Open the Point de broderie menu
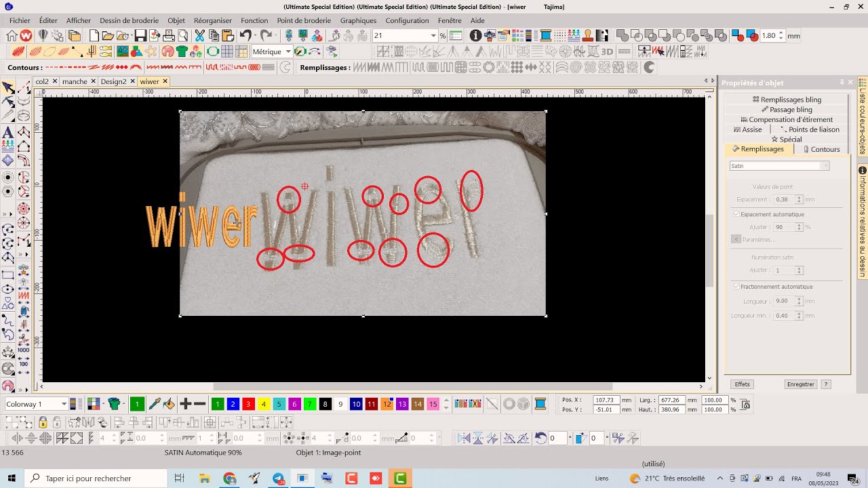868x488 pixels. (304, 21)
